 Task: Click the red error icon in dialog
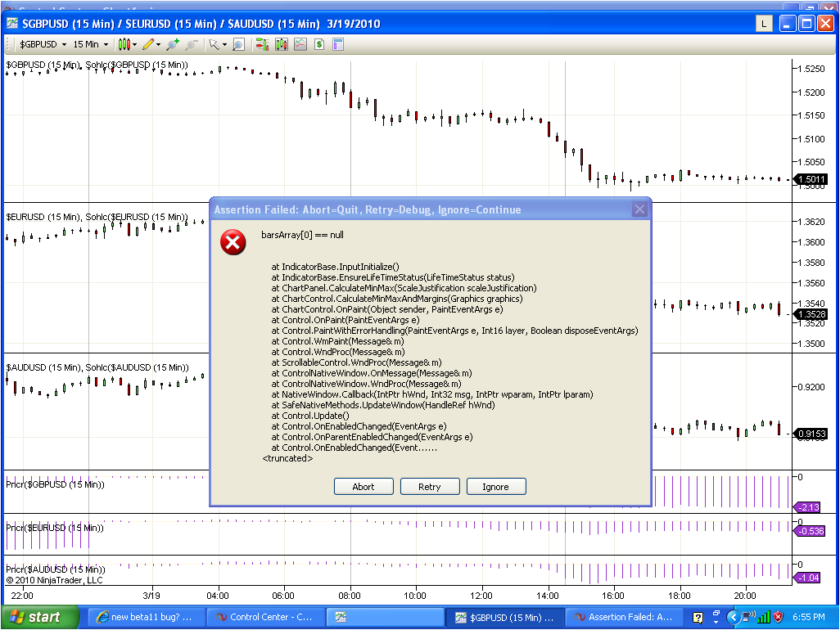pos(233,242)
